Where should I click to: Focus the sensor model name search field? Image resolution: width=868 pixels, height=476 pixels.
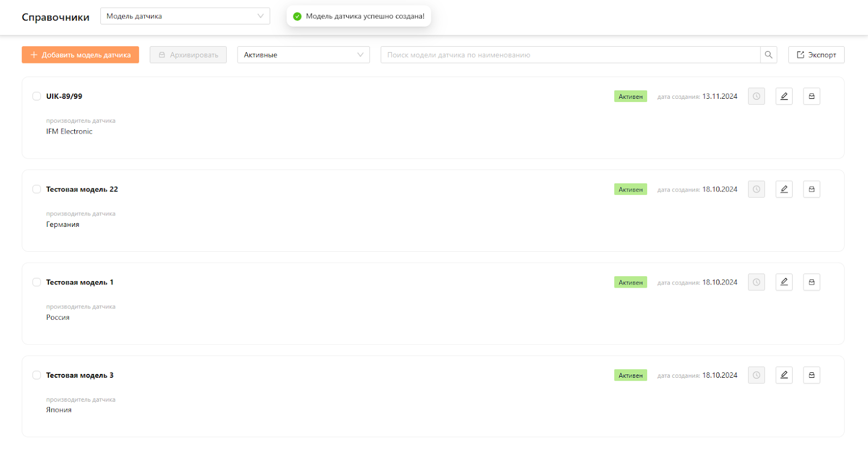[570, 55]
